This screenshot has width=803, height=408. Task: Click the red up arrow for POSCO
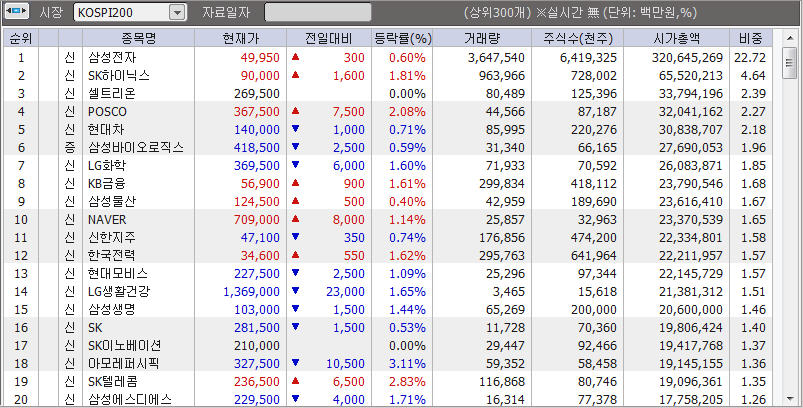click(296, 111)
